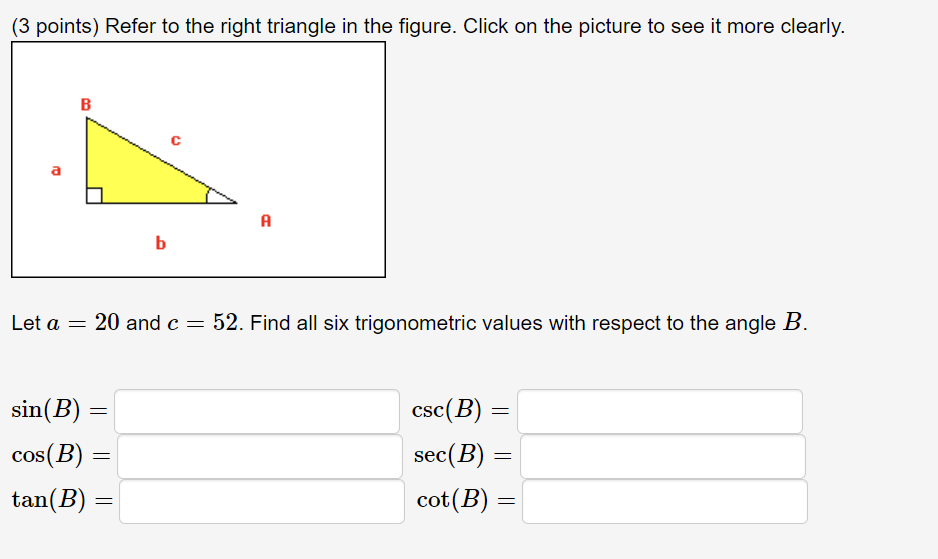Click the cot(B) equation label
Screen dimensions: 938x559
[x=451, y=500]
